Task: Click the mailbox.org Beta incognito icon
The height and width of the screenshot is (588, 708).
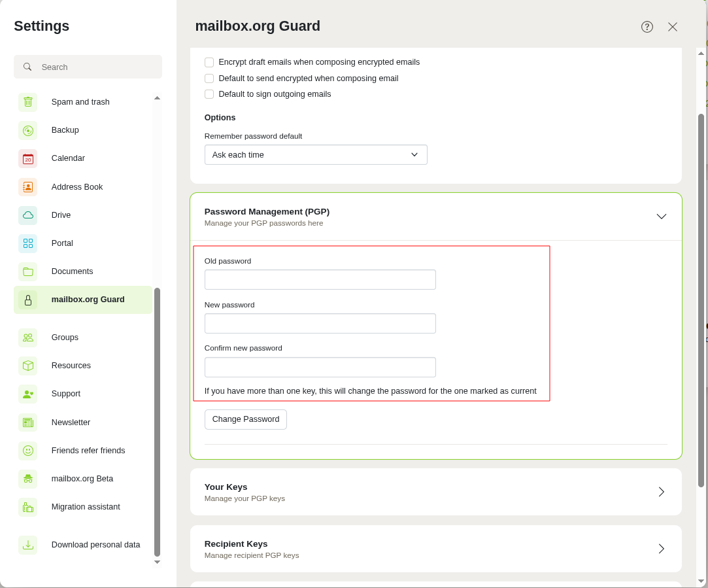Action: (28, 479)
